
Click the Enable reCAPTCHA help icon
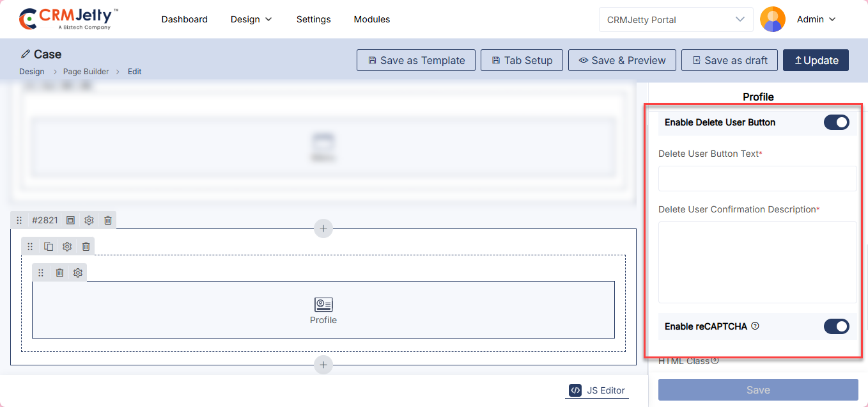(755, 326)
